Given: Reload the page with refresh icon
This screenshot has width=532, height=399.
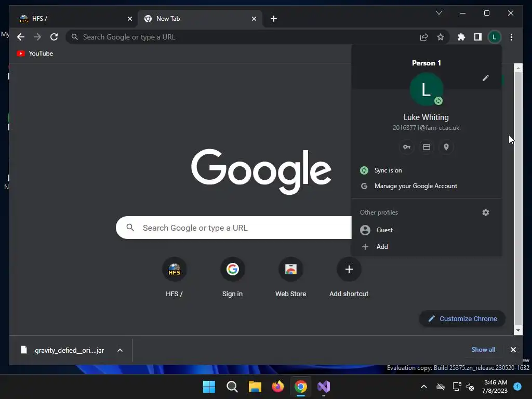Looking at the screenshot, I should pos(54,37).
